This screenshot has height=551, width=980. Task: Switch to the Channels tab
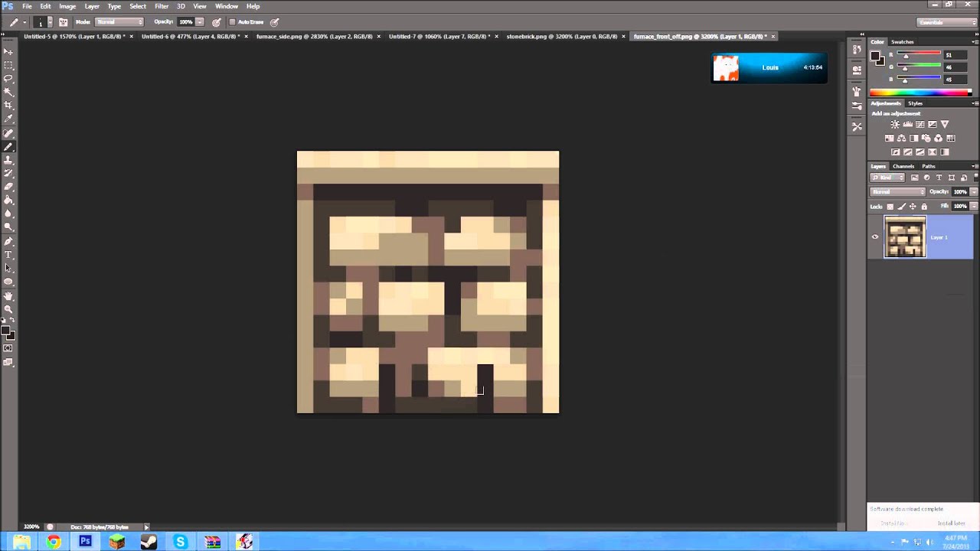(903, 166)
